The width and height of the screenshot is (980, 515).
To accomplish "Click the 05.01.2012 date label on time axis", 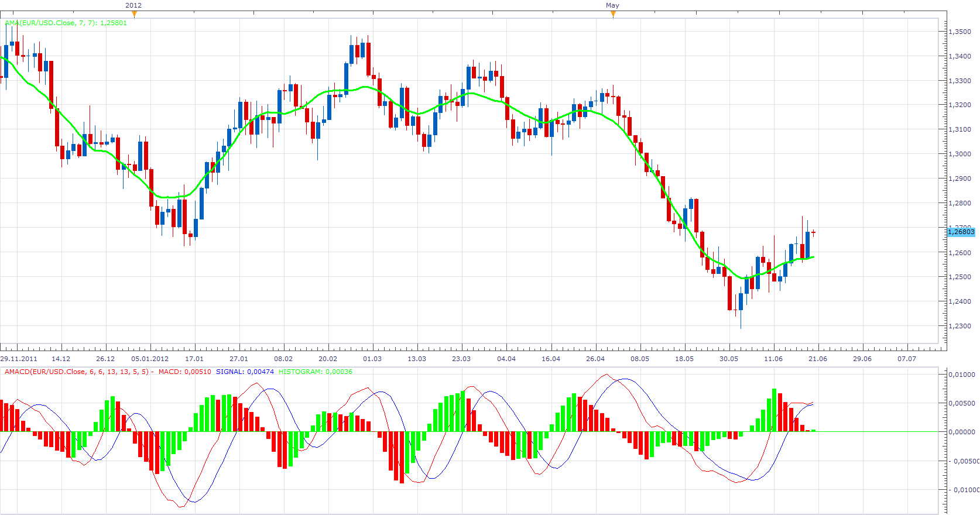I will coord(150,359).
